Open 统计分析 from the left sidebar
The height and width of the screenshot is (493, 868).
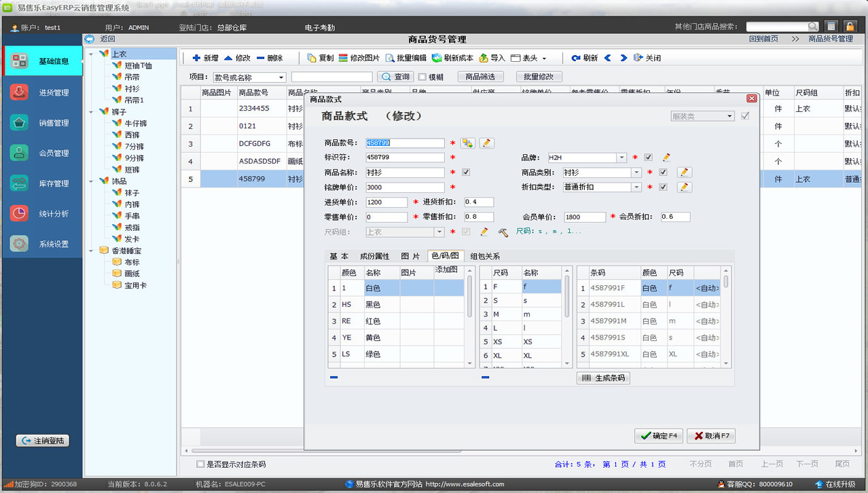[20, 213]
